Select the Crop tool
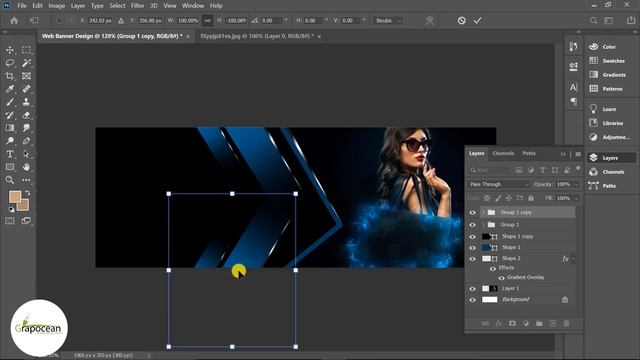 point(10,76)
